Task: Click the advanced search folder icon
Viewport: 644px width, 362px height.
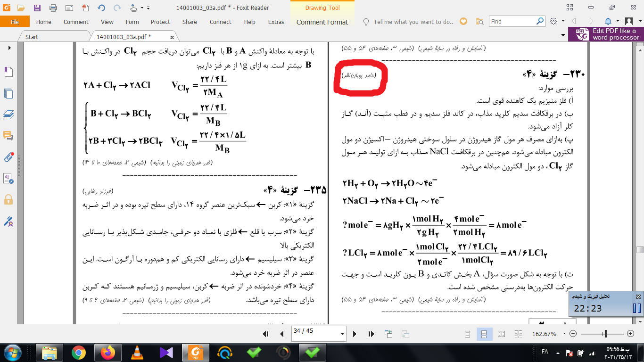Action: (x=480, y=22)
